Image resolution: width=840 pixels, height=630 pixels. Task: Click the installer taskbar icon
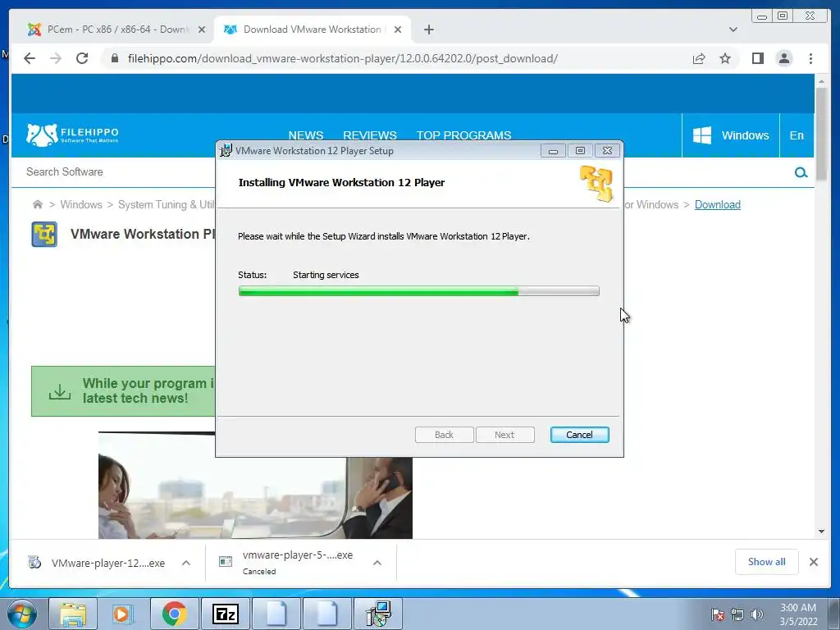379,614
